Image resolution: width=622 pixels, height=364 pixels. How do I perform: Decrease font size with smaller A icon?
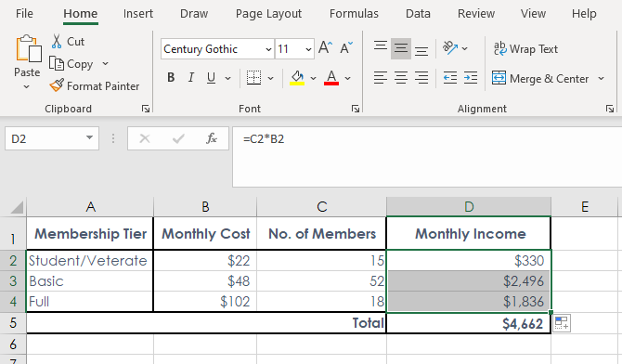click(x=346, y=47)
